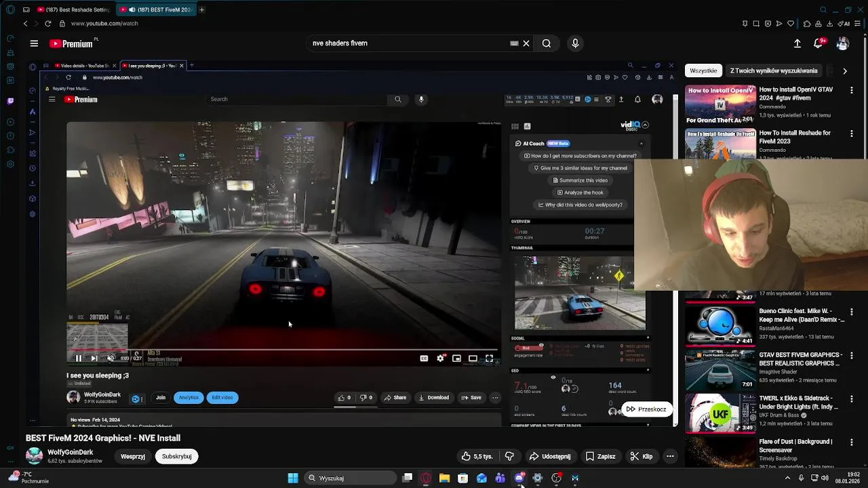This screenshot has width=868, height=488.
Task: Select the Wszystkie filter chip
Action: pos(703,70)
